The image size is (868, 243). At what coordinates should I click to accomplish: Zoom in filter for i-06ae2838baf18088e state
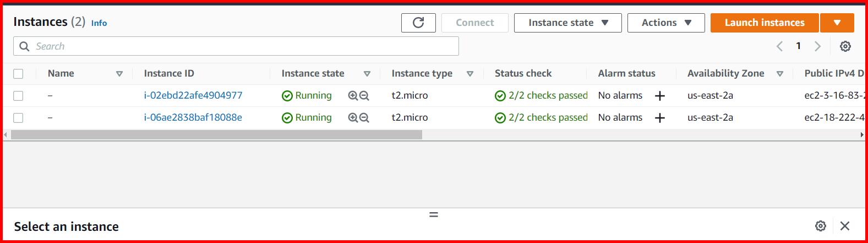(x=353, y=118)
